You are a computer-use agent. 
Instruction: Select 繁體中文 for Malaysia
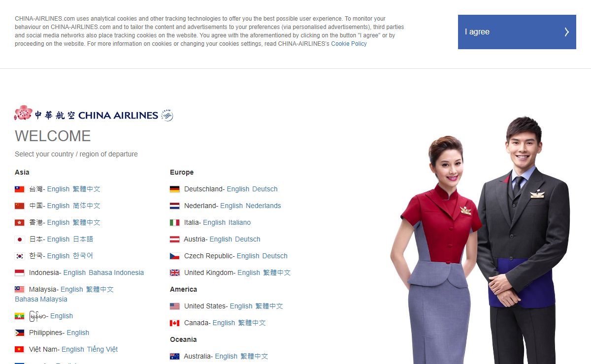pos(100,289)
